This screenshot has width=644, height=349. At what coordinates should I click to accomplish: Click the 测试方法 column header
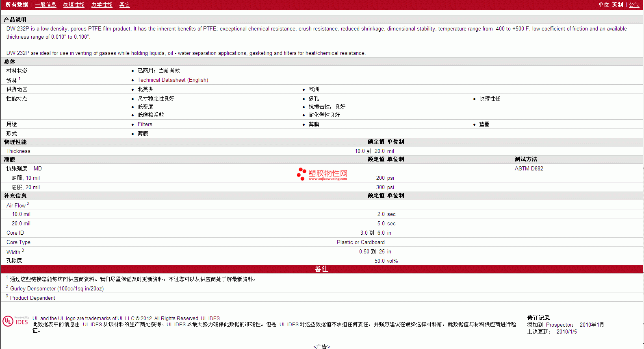[x=526, y=159]
